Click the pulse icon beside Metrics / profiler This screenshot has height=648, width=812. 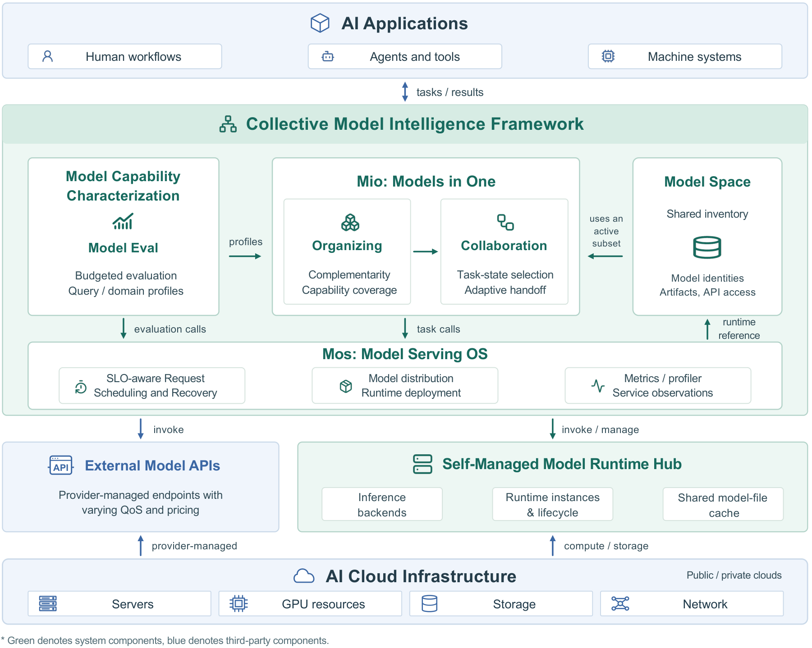coord(598,386)
